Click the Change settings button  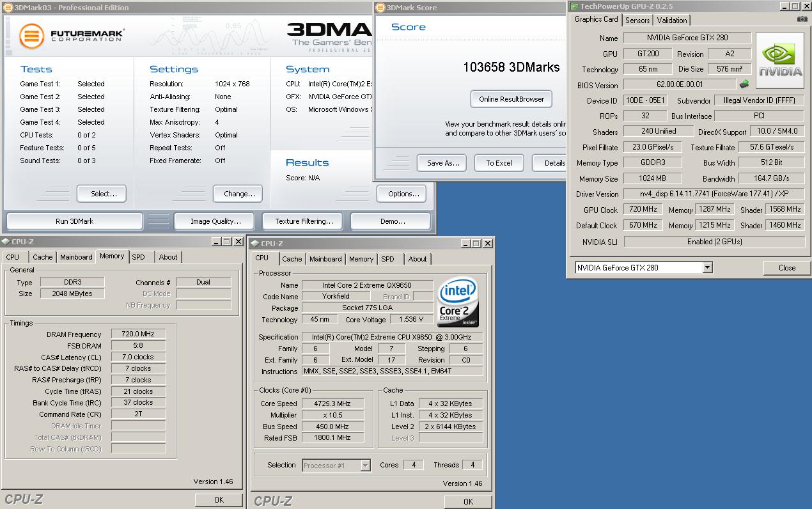(239, 194)
